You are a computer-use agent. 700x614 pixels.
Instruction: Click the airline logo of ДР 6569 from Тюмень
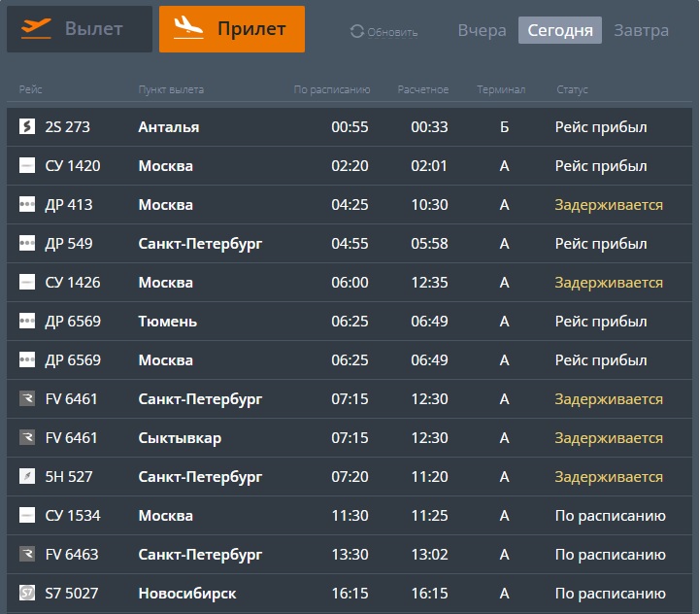pos(27,321)
